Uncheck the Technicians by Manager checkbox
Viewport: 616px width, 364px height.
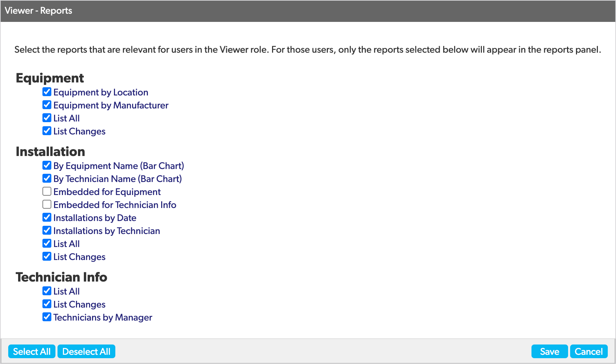(47, 317)
